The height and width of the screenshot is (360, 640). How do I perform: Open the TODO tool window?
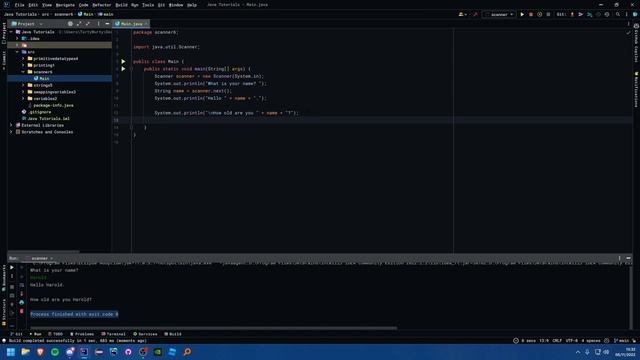coord(56,334)
